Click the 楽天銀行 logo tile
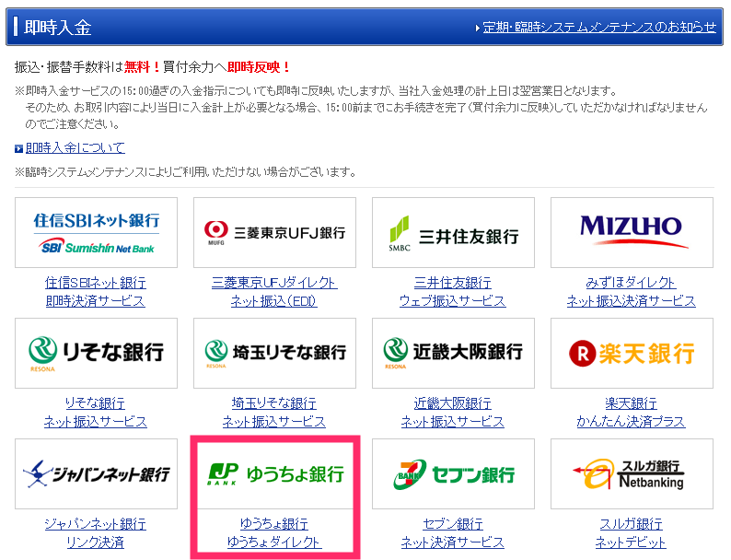This screenshot has height=560, width=731. (632, 353)
